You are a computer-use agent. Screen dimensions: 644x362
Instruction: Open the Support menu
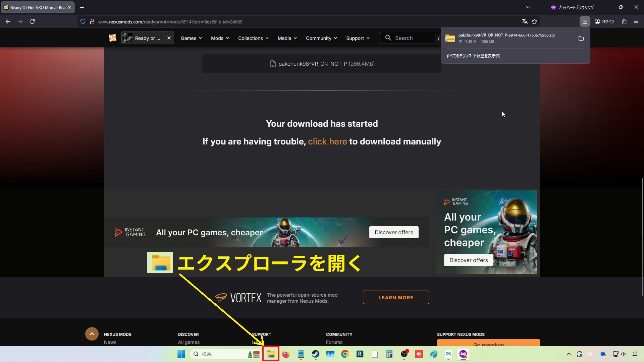coord(358,38)
